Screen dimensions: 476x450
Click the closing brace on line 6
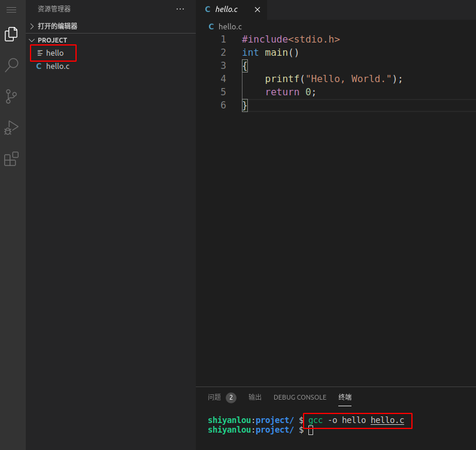[245, 105]
